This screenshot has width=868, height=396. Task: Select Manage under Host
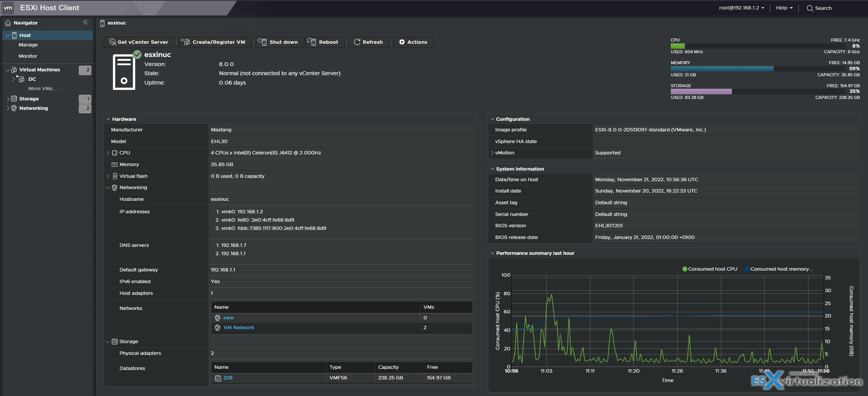[28, 45]
